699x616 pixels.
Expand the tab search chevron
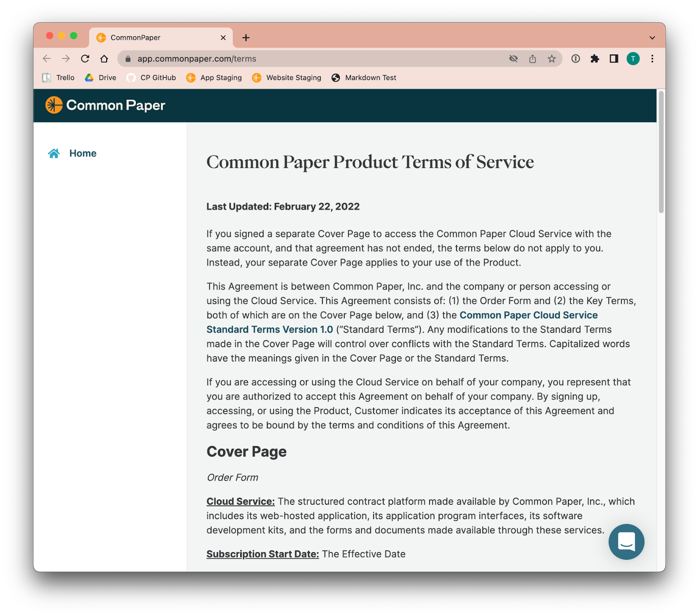652,38
